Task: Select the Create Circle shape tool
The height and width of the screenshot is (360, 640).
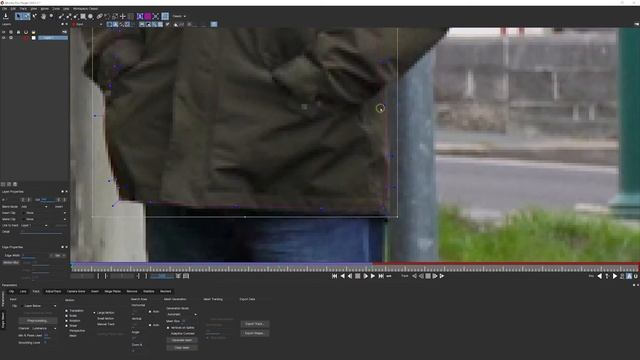Action: 91,16
